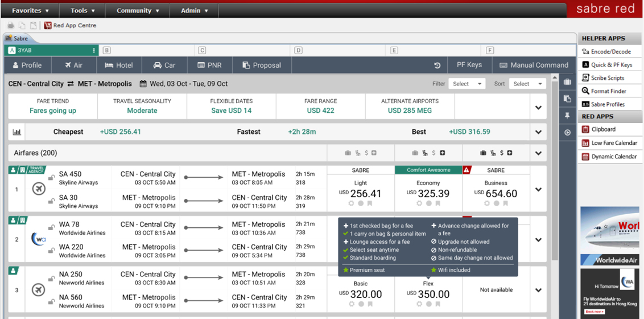
Task: Open the Red App Centre
Action: point(70,26)
